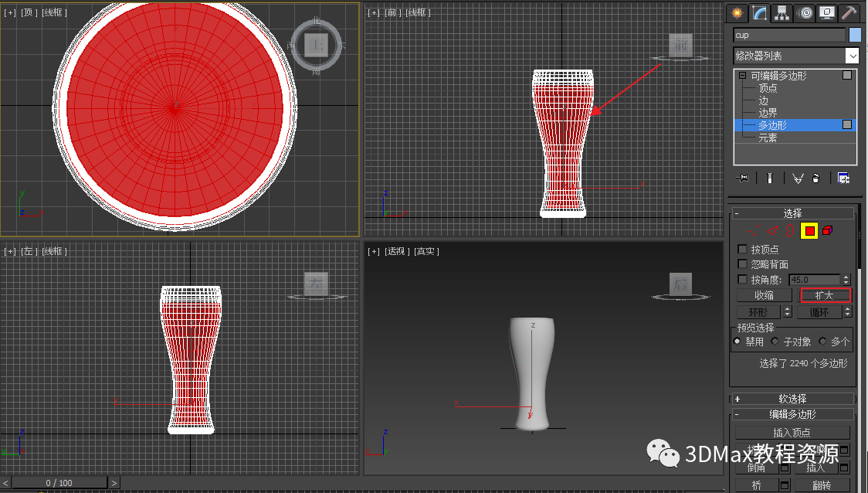
Task: Enable the 按顶点 checkbox
Action: [742, 249]
